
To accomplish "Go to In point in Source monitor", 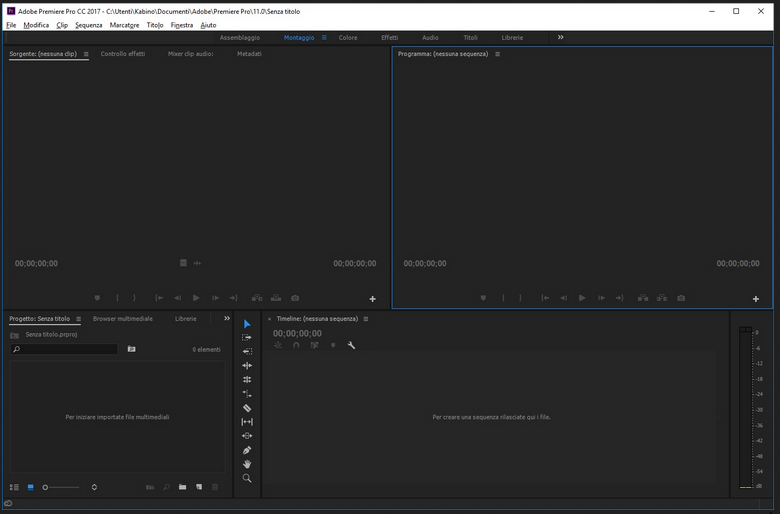I will tap(159, 298).
